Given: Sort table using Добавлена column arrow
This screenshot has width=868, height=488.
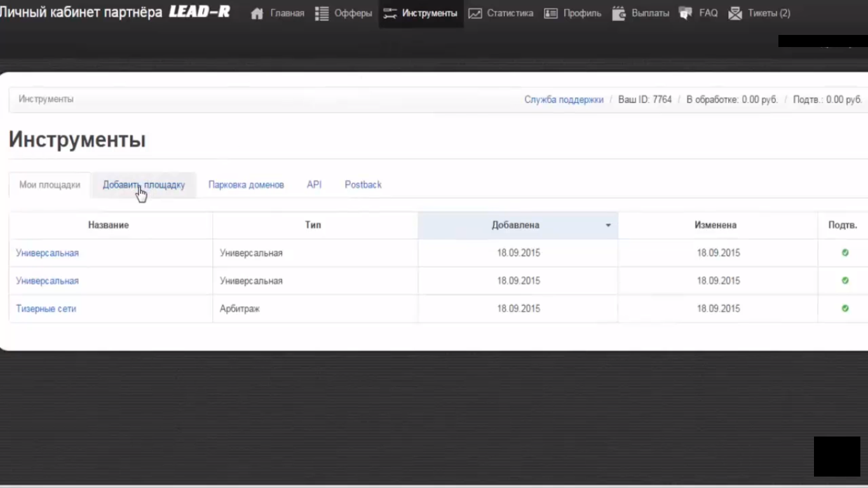Looking at the screenshot, I should pyautogui.click(x=608, y=226).
